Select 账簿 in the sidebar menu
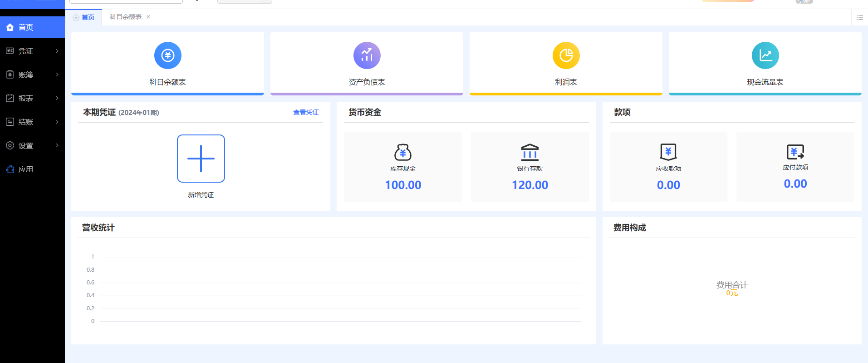 coord(32,75)
